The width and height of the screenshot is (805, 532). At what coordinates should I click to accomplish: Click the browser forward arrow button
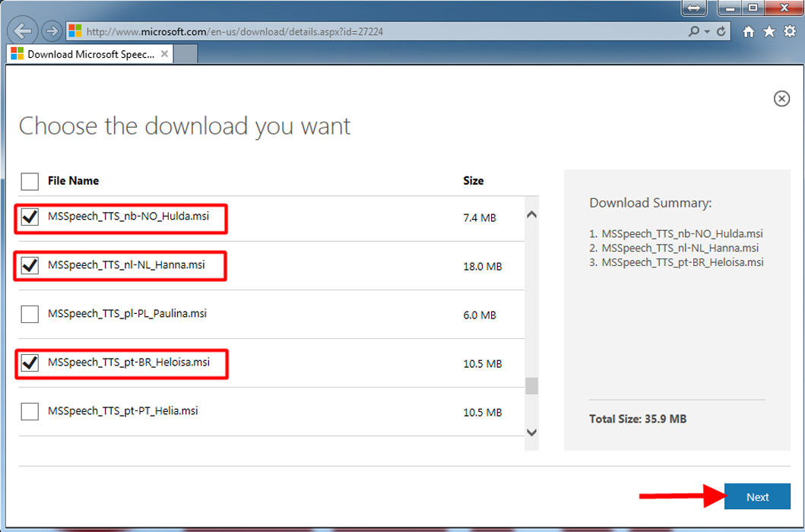point(52,31)
